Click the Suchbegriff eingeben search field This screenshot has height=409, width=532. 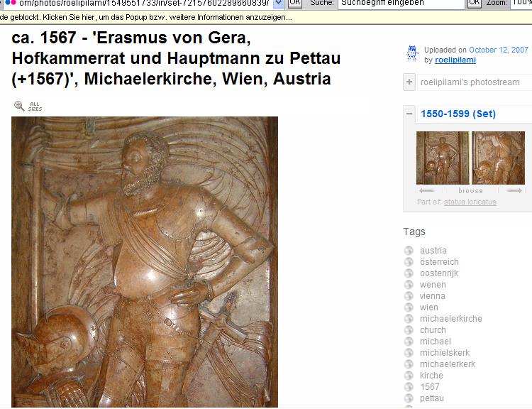coord(401,4)
